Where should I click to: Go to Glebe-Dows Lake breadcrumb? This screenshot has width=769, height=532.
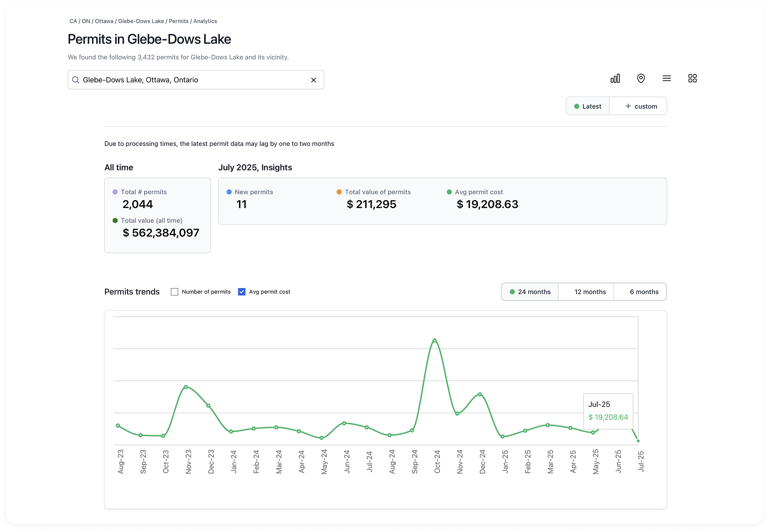click(x=141, y=21)
